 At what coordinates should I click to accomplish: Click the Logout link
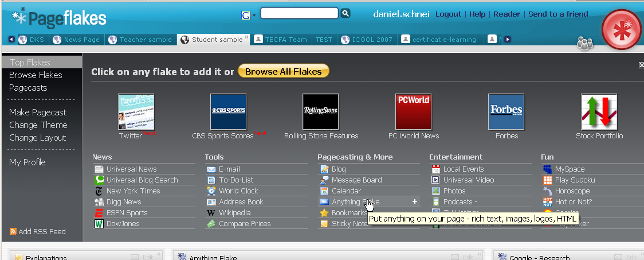(449, 14)
